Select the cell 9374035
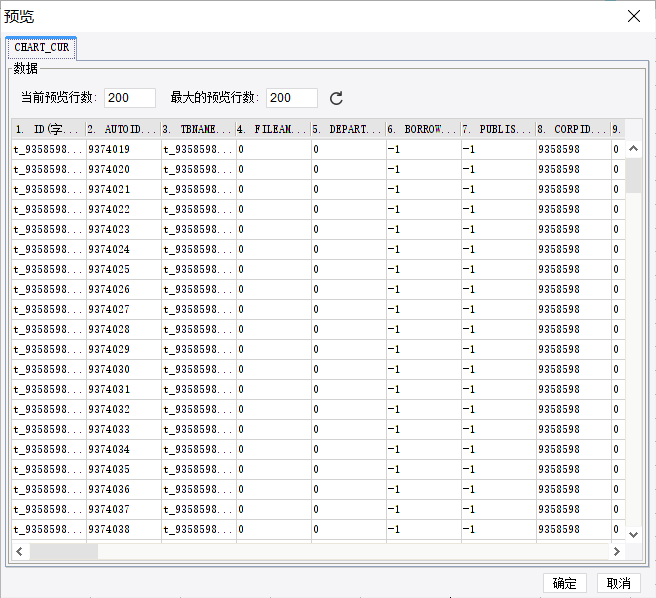Image resolution: width=656 pixels, height=598 pixels. coord(124,470)
